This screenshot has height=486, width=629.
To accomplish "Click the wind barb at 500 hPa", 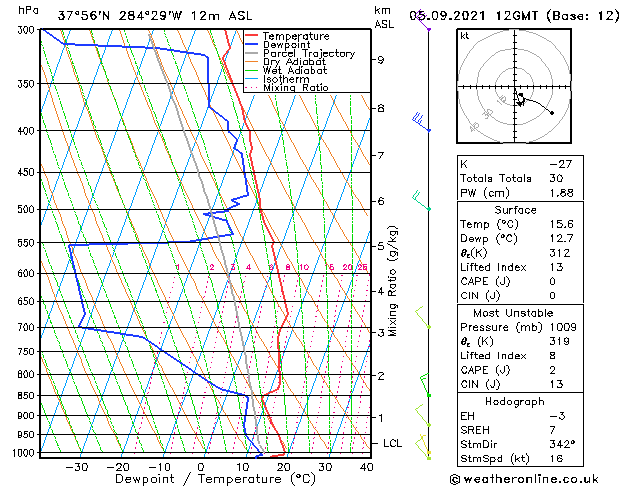I will (x=421, y=200).
